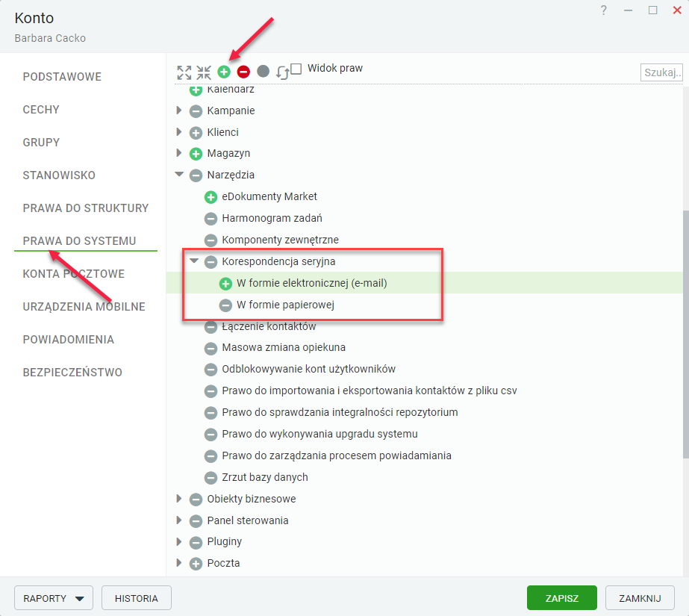Click the minus icon beside Harmonogram zadań
This screenshot has height=616, width=689.
coord(211,219)
